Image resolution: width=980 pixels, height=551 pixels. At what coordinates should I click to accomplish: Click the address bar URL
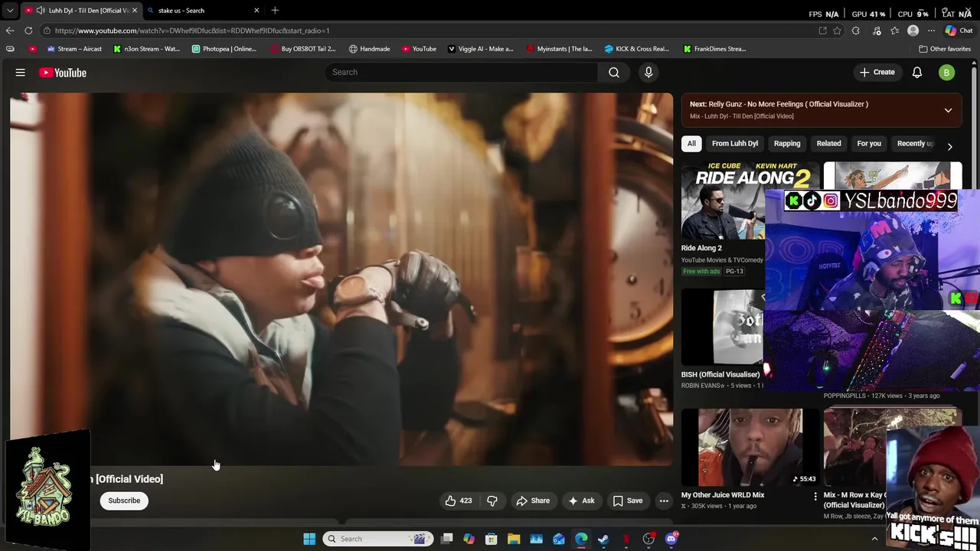pos(192,31)
